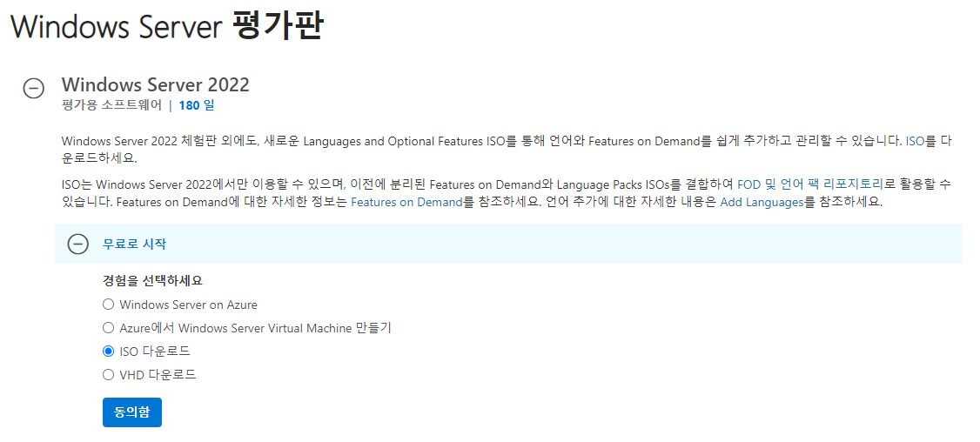The height and width of the screenshot is (442, 980).
Task: Select Windows Server on Azure option
Action: click(x=108, y=305)
